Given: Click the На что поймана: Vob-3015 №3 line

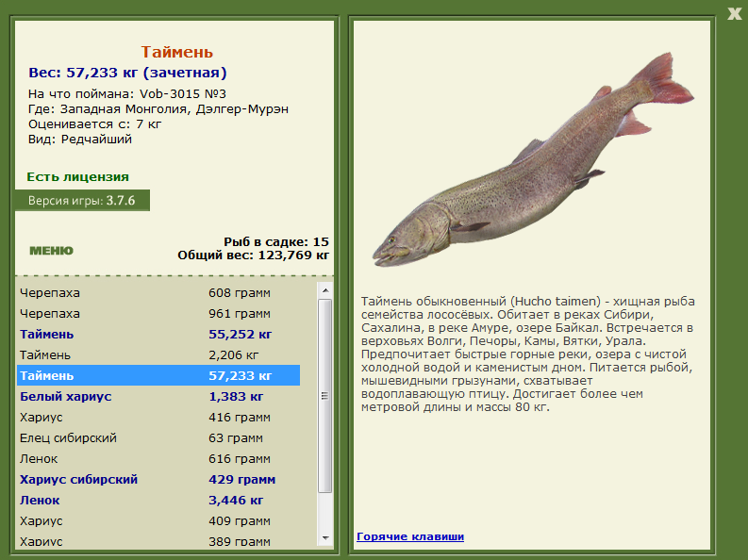Looking at the screenshot, I should click(127, 94).
